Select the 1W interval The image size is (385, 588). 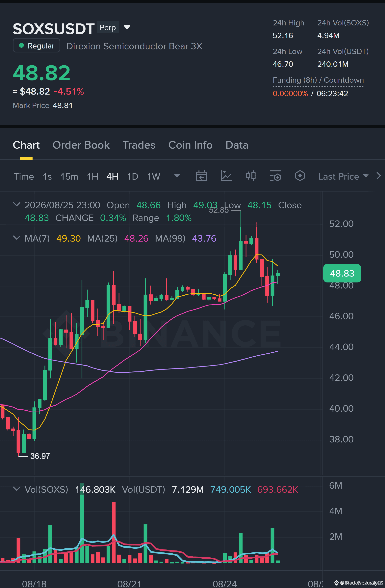(x=154, y=176)
